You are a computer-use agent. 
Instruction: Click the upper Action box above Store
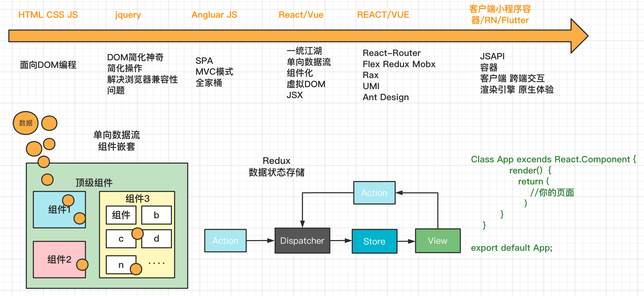point(374,193)
